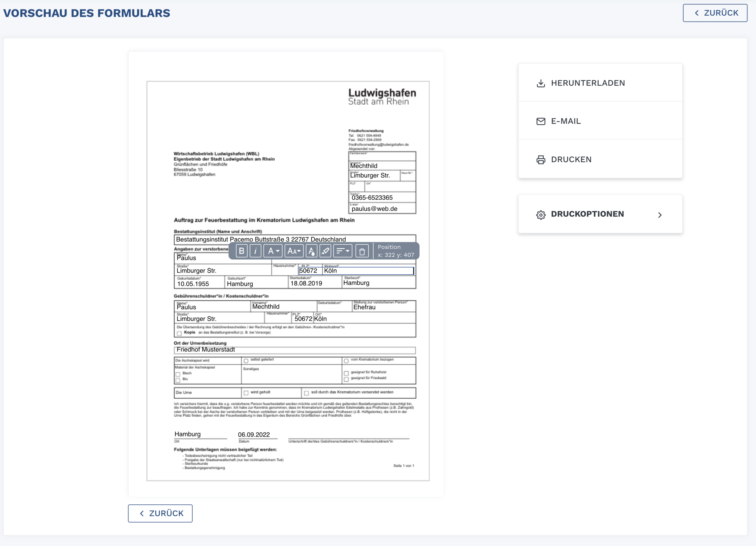Send the form via E-MAIL

click(600, 121)
